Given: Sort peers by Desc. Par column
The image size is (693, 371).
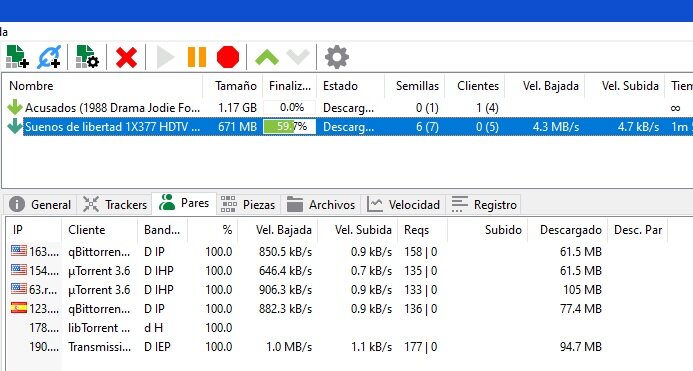Looking at the screenshot, I should click(637, 229).
